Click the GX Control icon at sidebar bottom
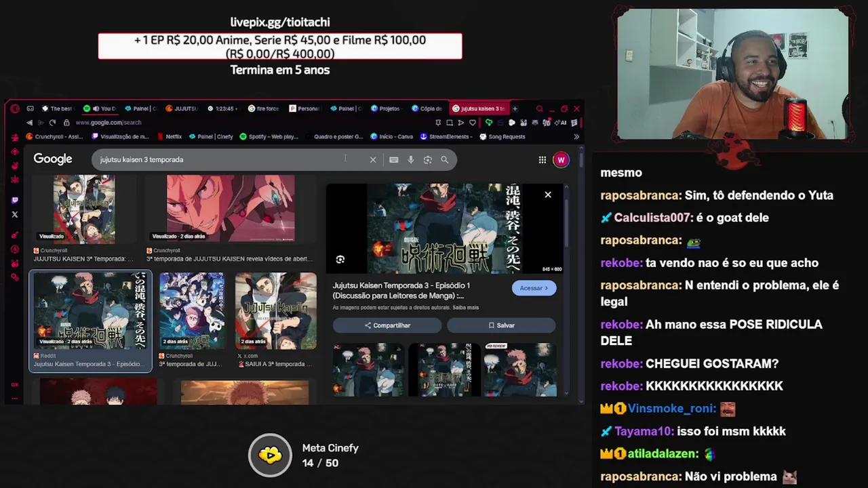Viewport: 868px width, 488px height. 15,384
